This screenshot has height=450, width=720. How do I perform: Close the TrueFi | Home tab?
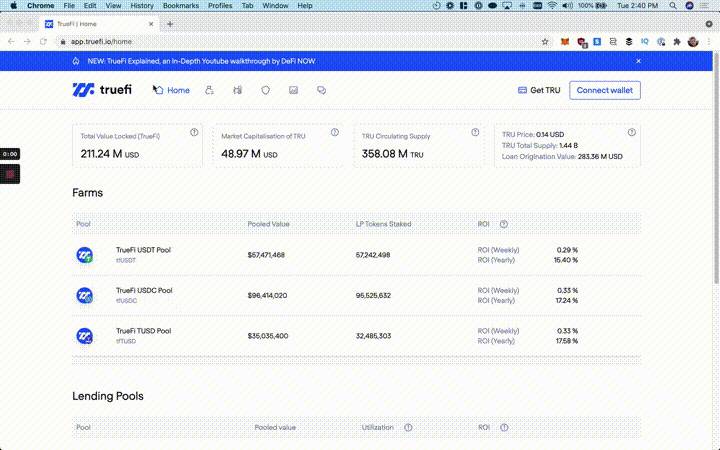(151, 24)
